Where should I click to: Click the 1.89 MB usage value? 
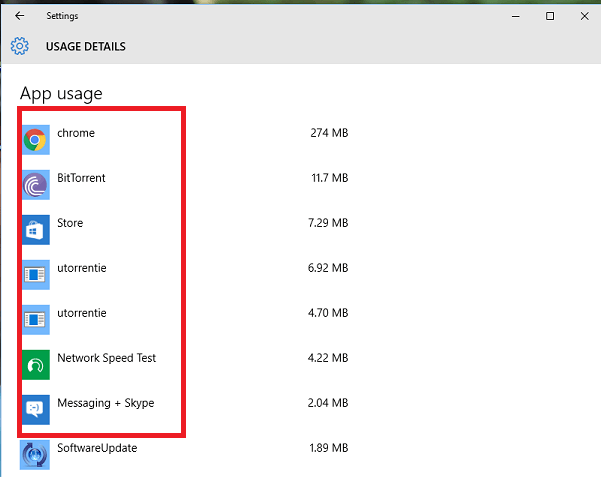329,448
